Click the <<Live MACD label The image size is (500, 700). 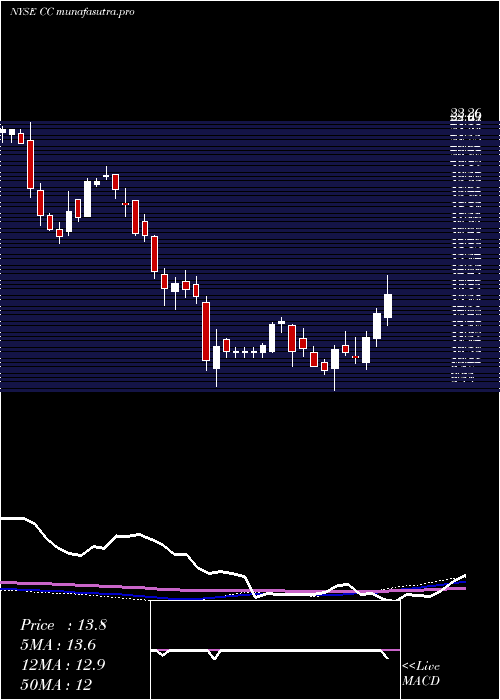tap(421, 674)
